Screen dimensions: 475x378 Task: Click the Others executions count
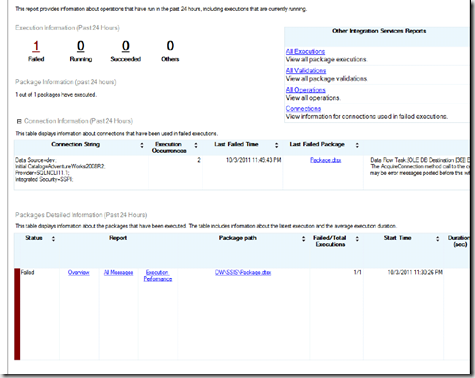point(170,46)
